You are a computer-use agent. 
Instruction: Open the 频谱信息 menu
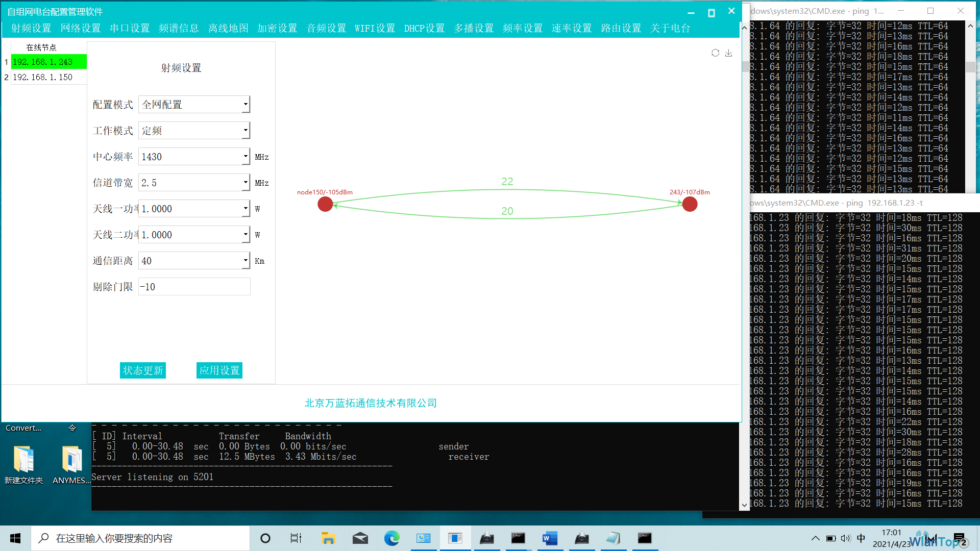[x=179, y=28]
